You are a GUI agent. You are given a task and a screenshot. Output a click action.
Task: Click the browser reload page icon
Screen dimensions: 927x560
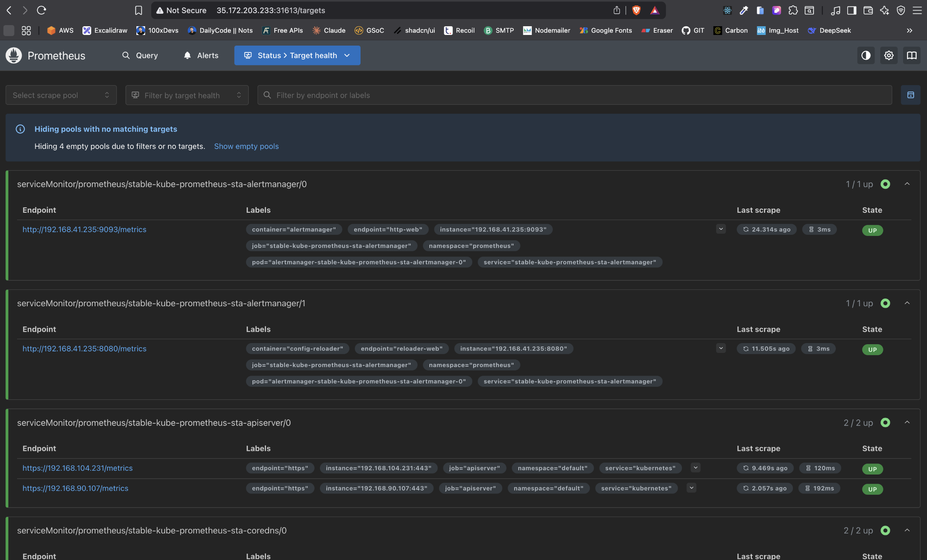[x=41, y=10]
